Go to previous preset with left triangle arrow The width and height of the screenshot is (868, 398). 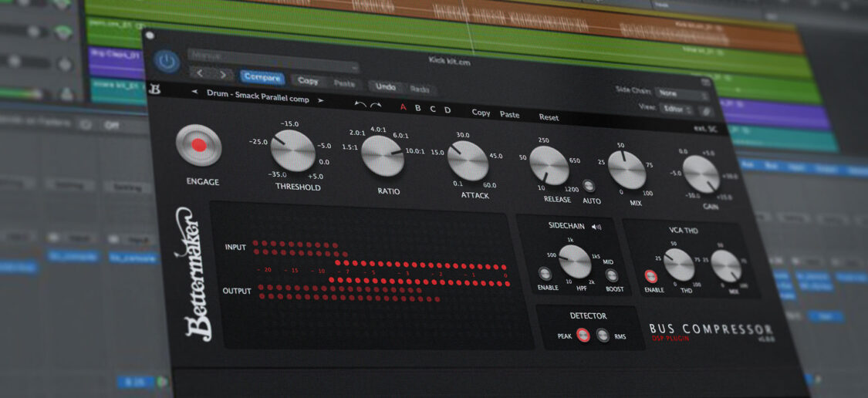pyautogui.click(x=195, y=93)
